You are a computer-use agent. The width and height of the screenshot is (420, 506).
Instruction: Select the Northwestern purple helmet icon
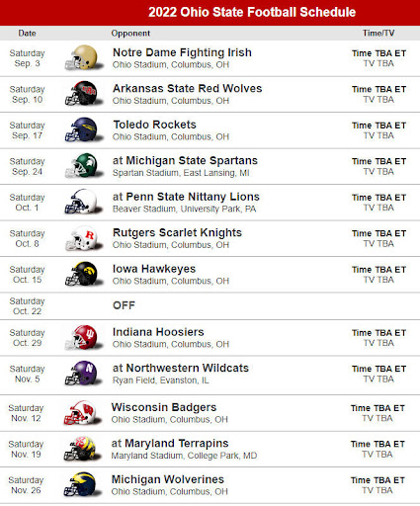82,374
